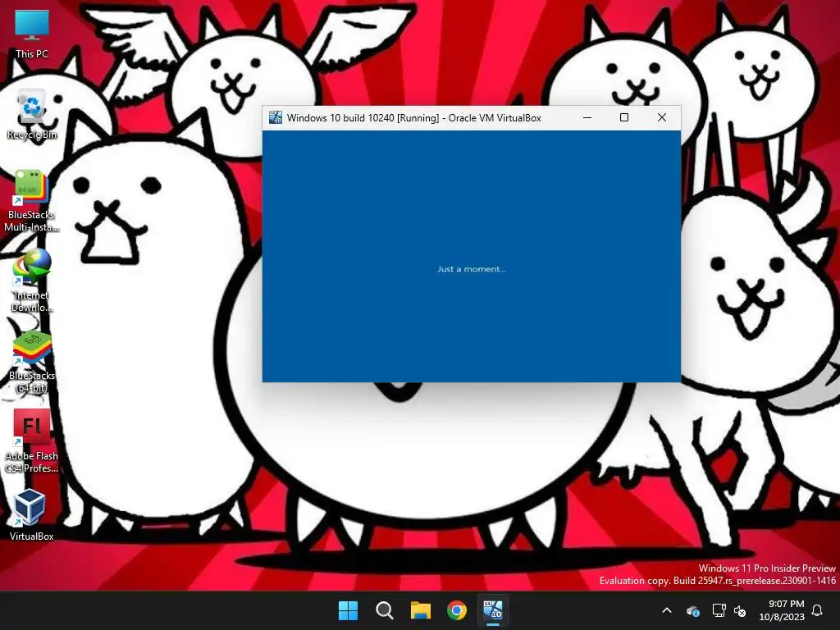Launch Google Chrome from taskbar

click(x=457, y=610)
